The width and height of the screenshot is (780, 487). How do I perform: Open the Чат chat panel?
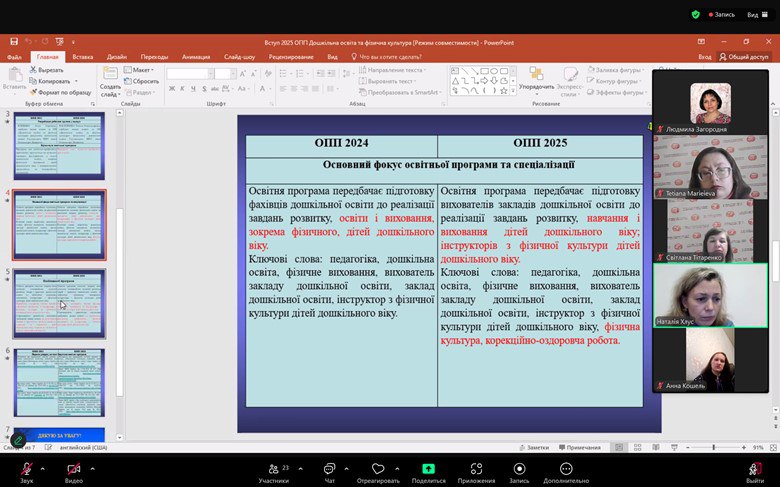tap(329, 468)
